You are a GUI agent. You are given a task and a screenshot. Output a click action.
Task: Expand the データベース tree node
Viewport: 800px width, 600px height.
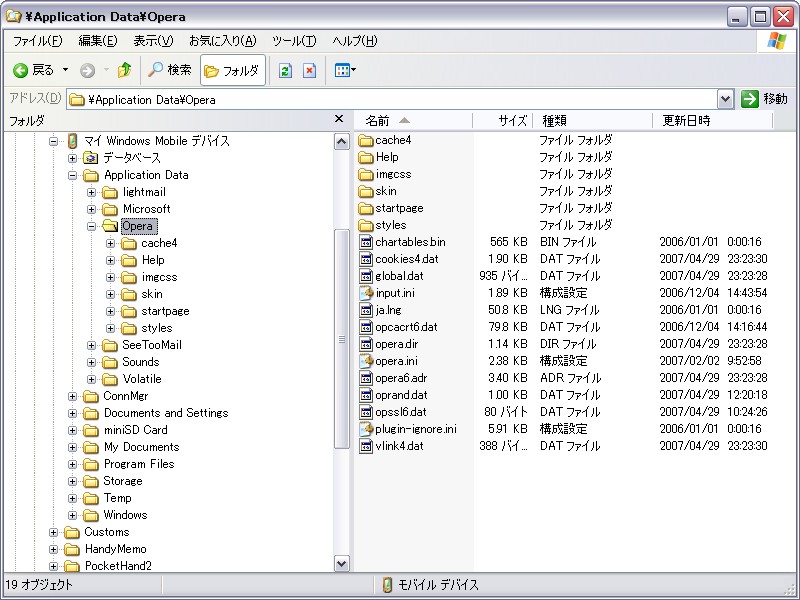[x=72, y=158]
